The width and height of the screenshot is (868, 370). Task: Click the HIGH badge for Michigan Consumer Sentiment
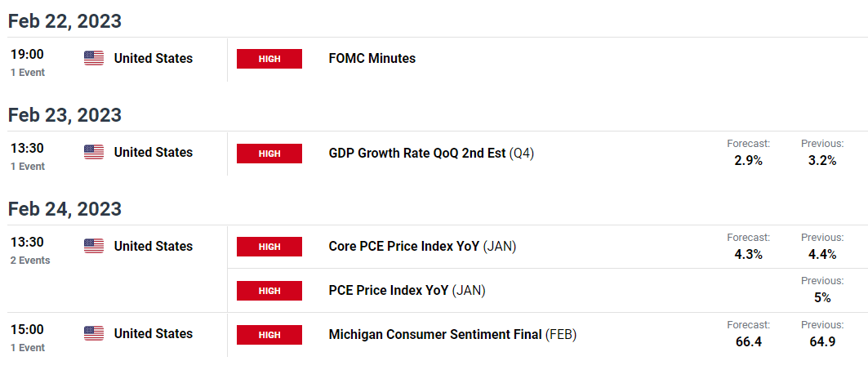[x=269, y=335]
